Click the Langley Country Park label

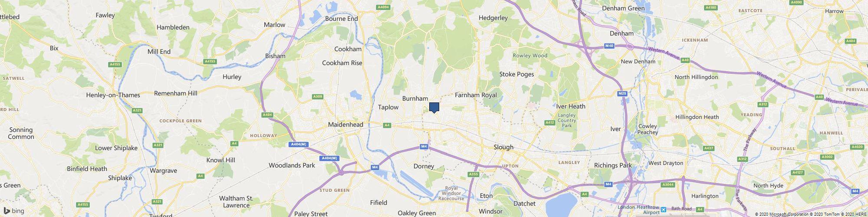coord(566,120)
